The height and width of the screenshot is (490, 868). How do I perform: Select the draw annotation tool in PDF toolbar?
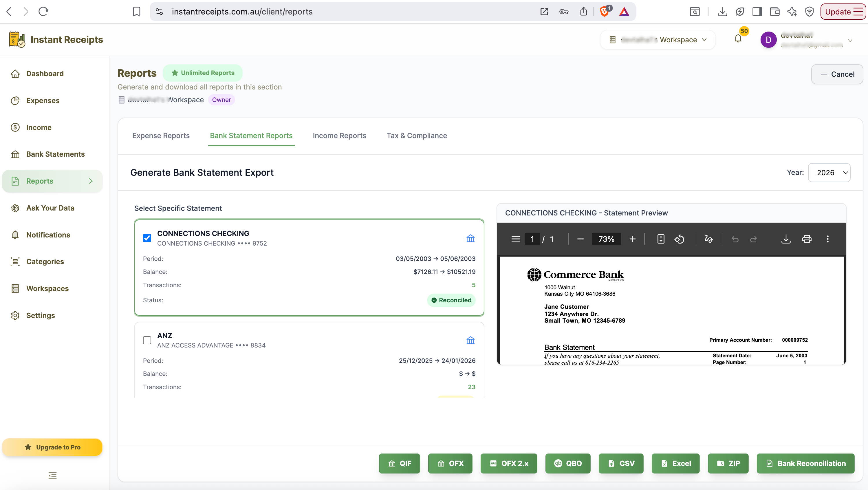[x=709, y=239]
